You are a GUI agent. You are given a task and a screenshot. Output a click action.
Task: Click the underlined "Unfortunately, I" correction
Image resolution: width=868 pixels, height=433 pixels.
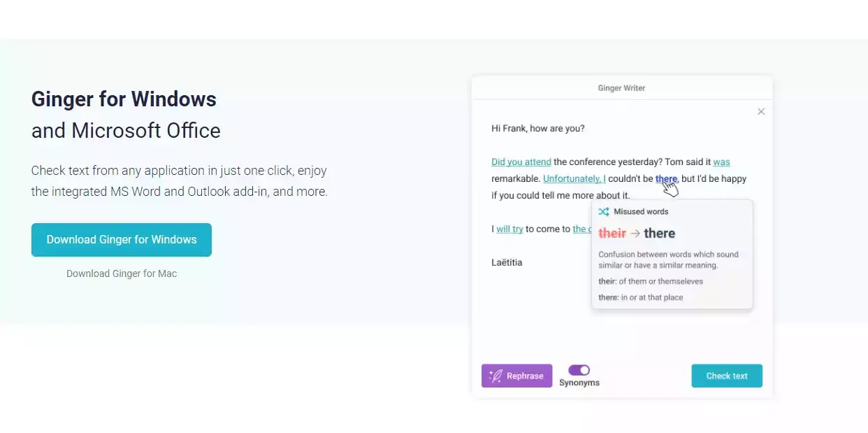(574, 178)
